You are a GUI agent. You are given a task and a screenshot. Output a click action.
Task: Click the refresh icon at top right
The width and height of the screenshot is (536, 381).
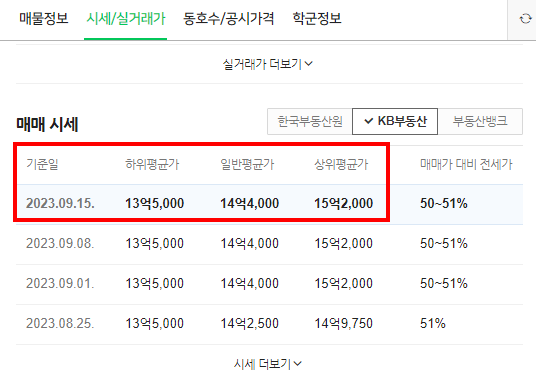(x=525, y=18)
